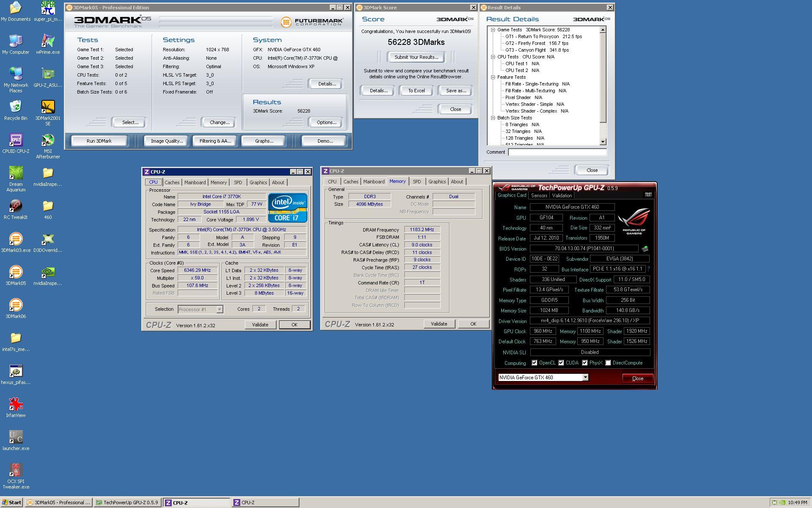Image resolution: width=812 pixels, height=508 pixels.
Task: Open the Recycle Bin
Action: (x=16, y=110)
